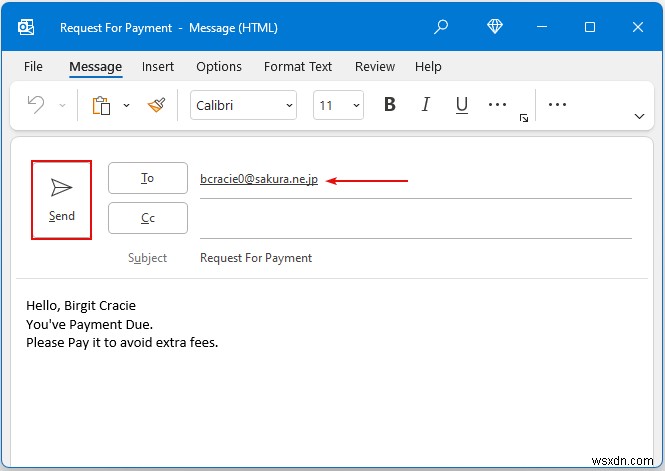Expand the ribbon display options chevron
Image resolution: width=665 pixels, height=471 pixels.
coord(639,116)
